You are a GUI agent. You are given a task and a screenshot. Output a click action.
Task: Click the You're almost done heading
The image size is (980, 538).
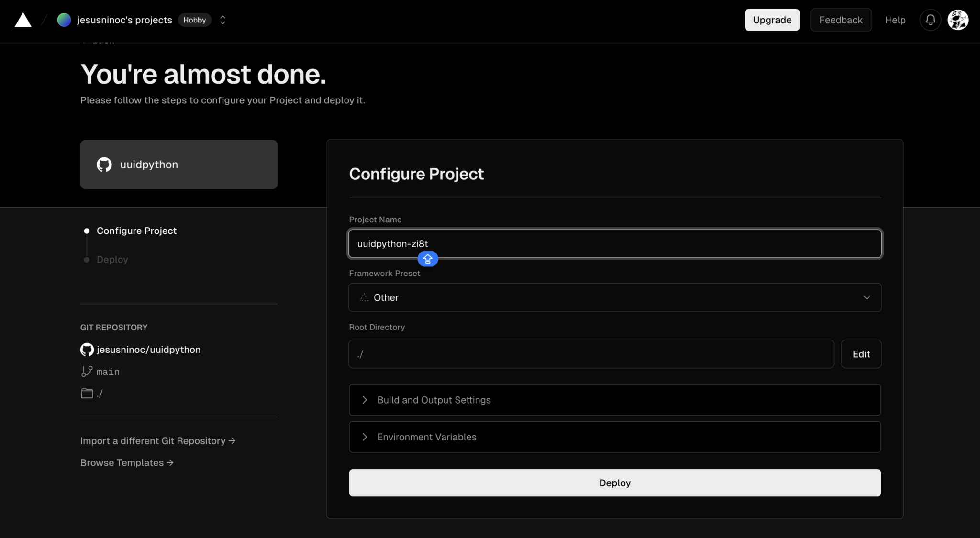click(203, 75)
